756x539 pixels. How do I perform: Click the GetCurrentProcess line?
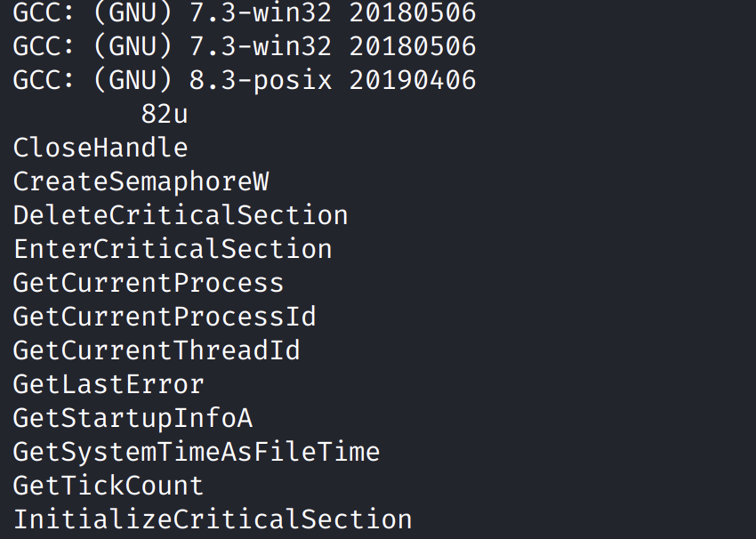(x=149, y=283)
